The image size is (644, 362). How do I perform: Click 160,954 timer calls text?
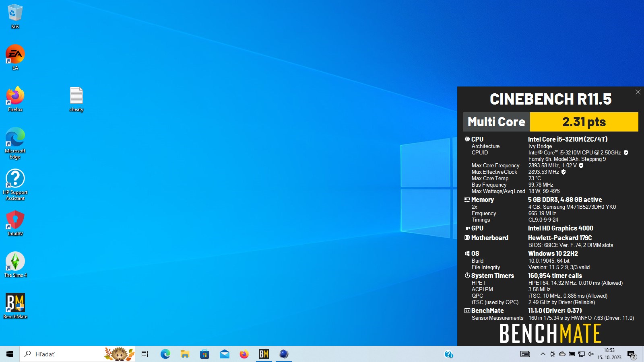[x=555, y=276]
